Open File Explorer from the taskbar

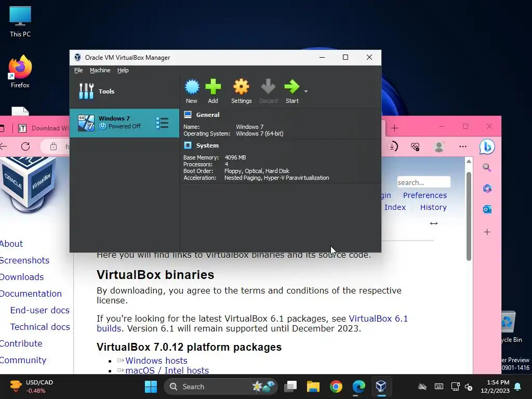click(313, 387)
